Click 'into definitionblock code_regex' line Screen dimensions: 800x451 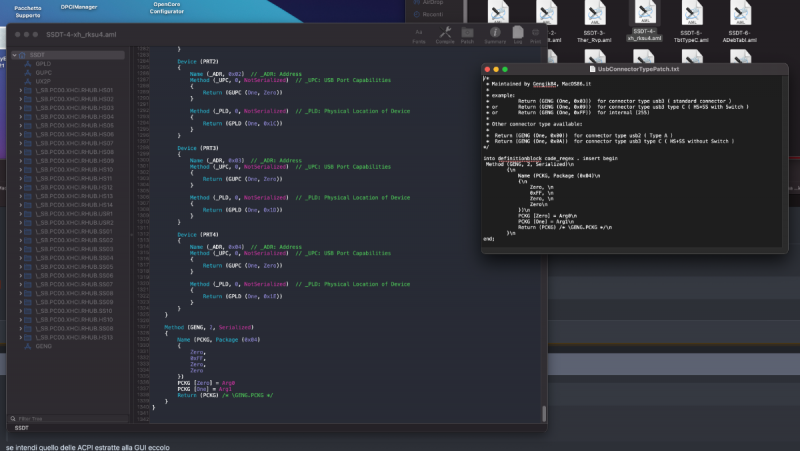[x=550, y=158]
